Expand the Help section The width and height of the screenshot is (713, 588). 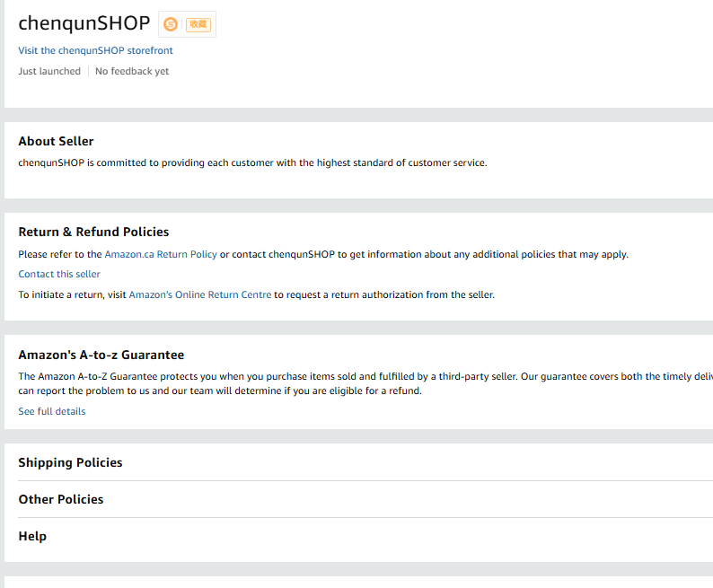pyautogui.click(x=32, y=536)
